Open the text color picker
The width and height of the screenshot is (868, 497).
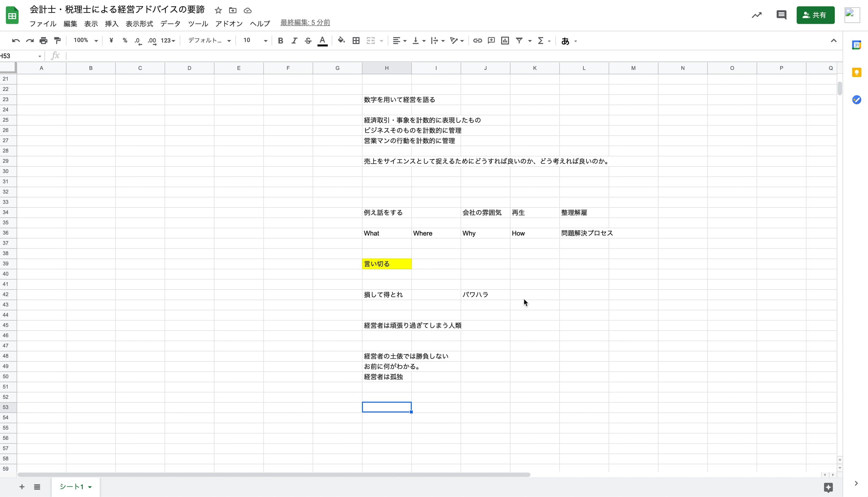coord(322,40)
